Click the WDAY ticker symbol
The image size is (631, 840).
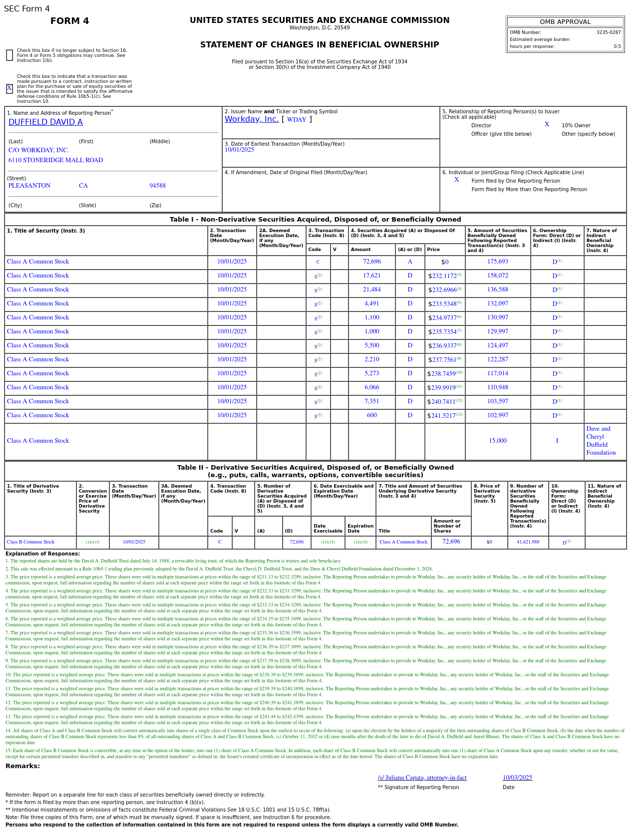coord(297,120)
